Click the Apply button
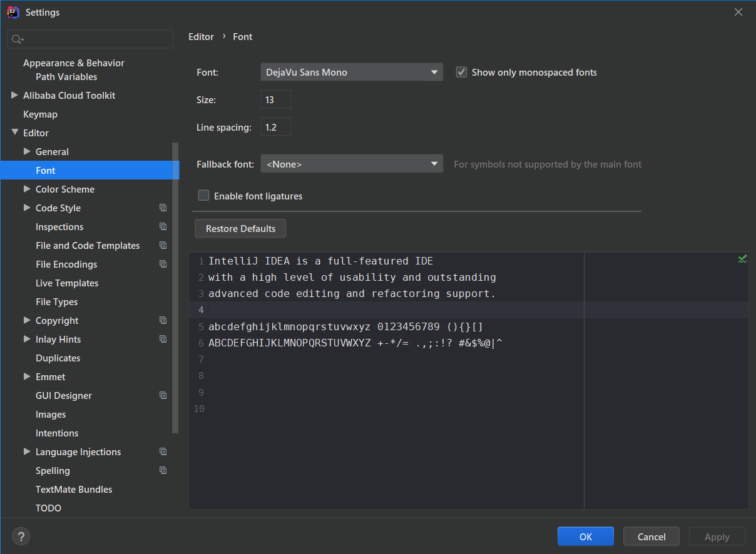The image size is (756, 554). pyautogui.click(x=717, y=536)
